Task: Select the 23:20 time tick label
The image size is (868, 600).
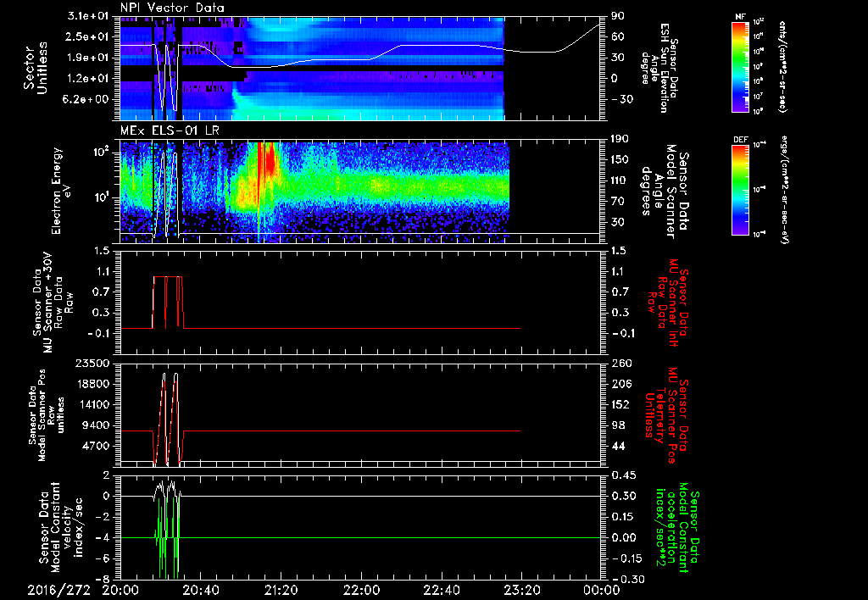Action: click(521, 591)
